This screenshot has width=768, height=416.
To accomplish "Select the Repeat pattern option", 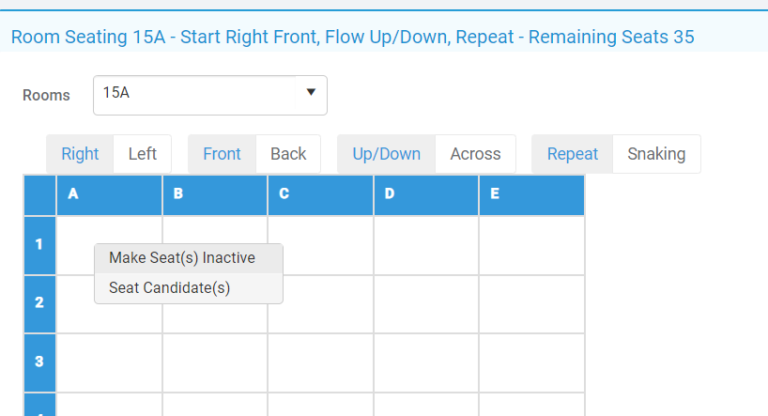I will (572, 154).
